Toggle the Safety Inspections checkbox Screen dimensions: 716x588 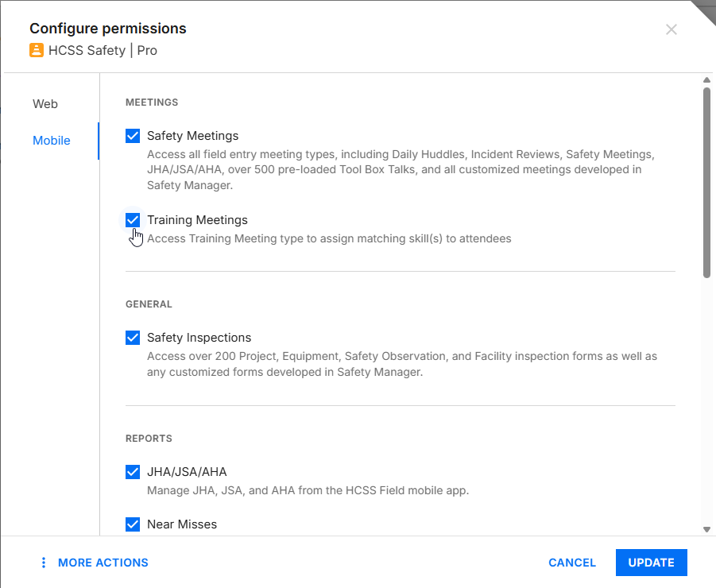coord(133,338)
